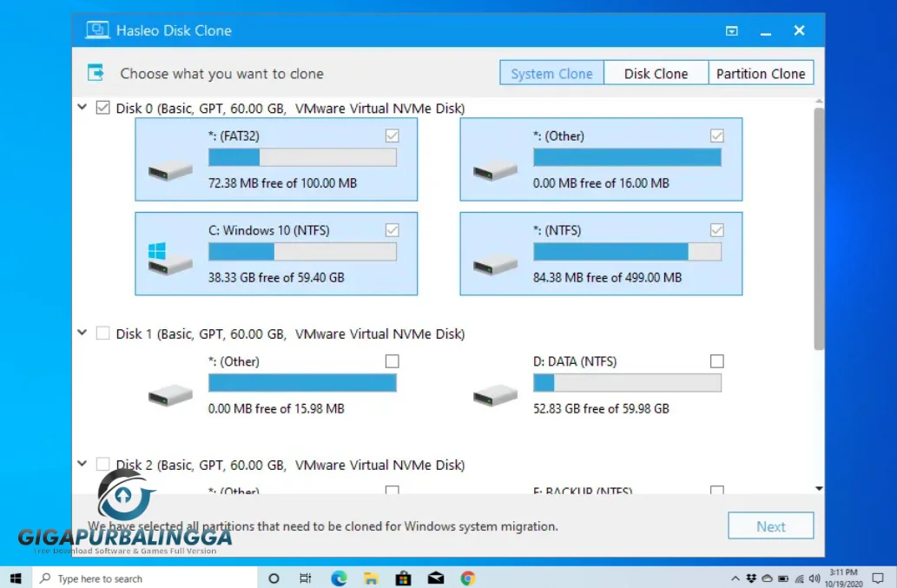Switch to the Disk Clone tab
The image size is (897, 588).
click(656, 73)
